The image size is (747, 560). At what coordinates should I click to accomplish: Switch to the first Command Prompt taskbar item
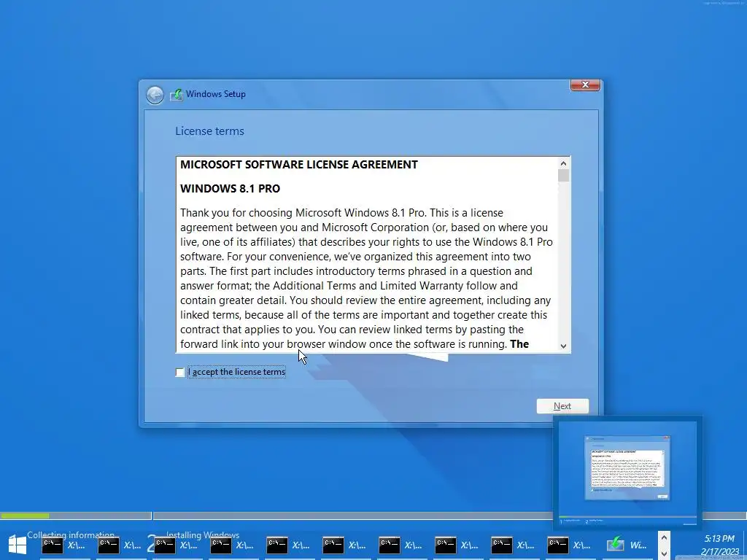pyautogui.click(x=64, y=545)
